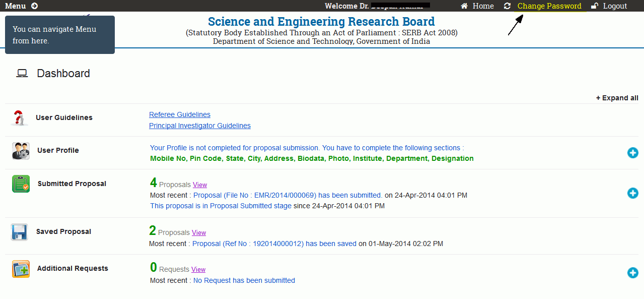
Task: Open the Menu in top bar
Action: click(x=16, y=6)
